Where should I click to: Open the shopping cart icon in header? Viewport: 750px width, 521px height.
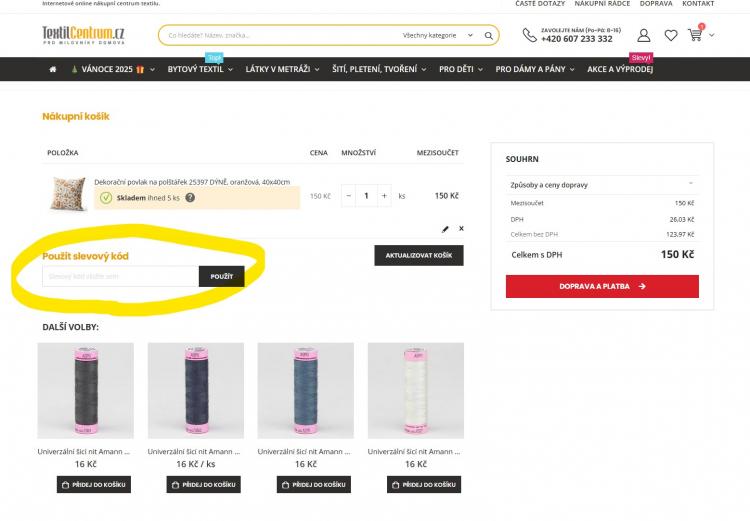coord(696,35)
